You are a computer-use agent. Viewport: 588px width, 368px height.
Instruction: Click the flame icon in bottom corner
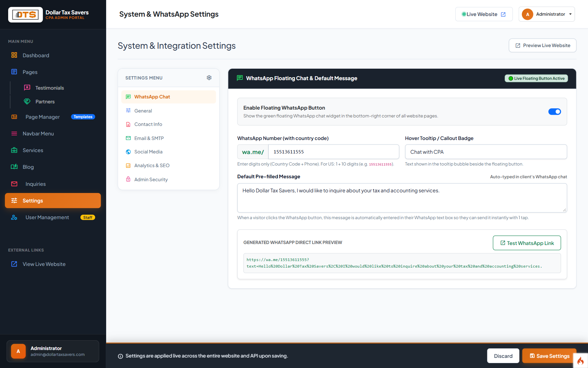click(x=580, y=360)
